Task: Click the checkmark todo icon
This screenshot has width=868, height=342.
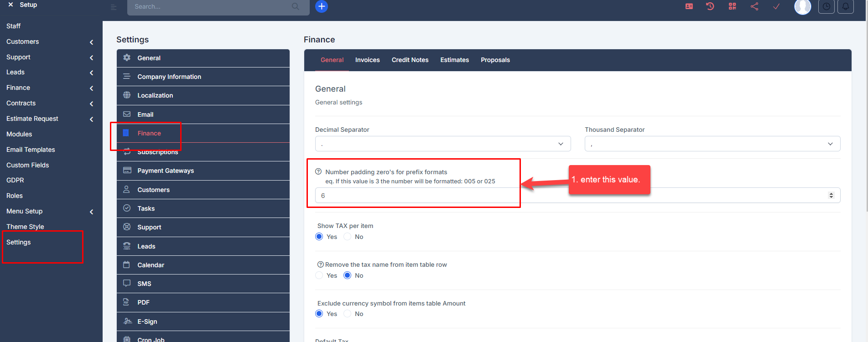Action: click(x=776, y=6)
